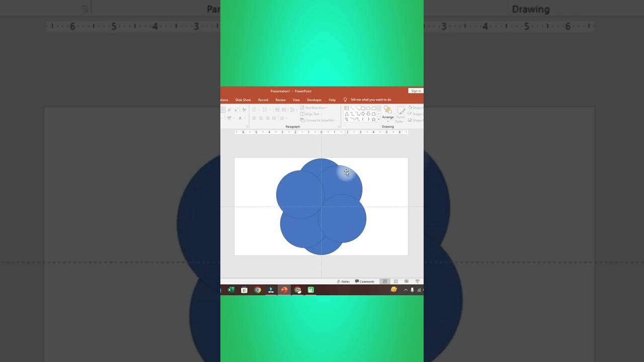The height and width of the screenshot is (362, 644).
Task: Click the Sign in button
Action: pyautogui.click(x=416, y=91)
